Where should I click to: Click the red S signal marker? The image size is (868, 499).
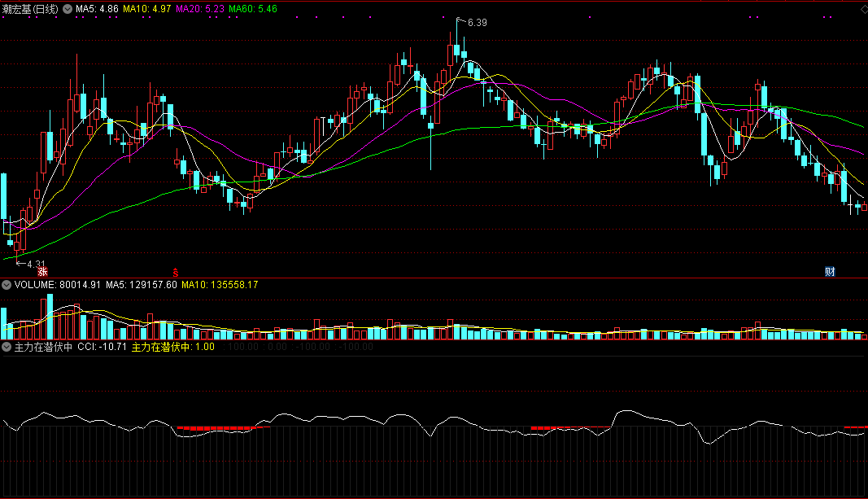pyautogui.click(x=176, y=272)
